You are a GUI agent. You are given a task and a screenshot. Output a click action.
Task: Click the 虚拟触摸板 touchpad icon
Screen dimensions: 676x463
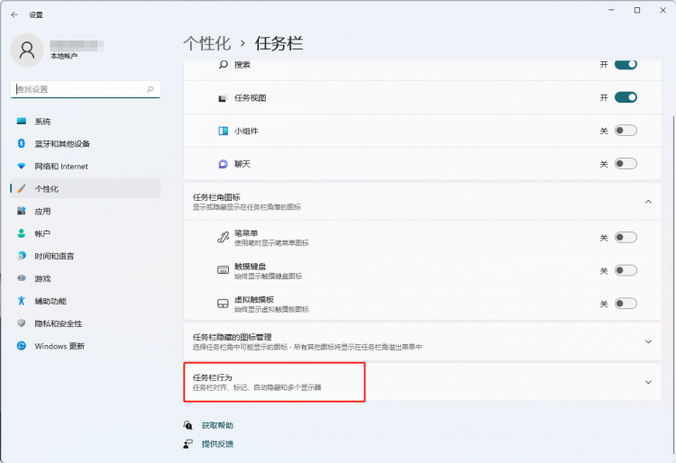[223, 303]
